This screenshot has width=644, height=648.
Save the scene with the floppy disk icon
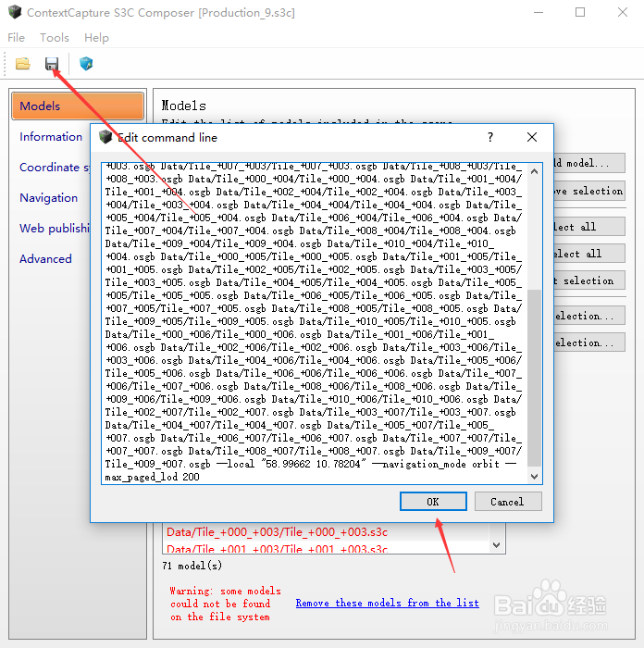(x=52, y=64)
